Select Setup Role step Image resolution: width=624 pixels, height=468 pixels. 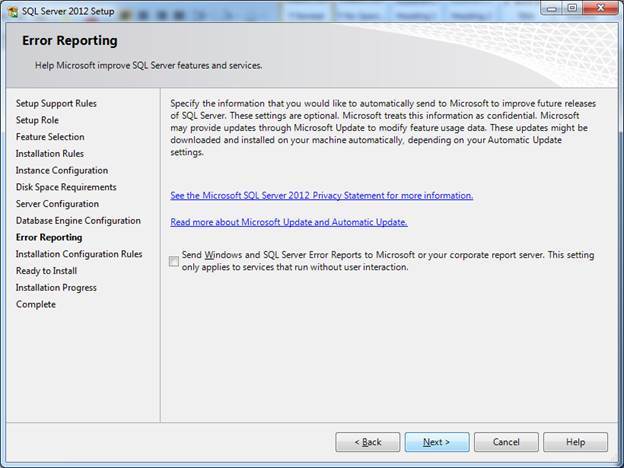(37, 120)
